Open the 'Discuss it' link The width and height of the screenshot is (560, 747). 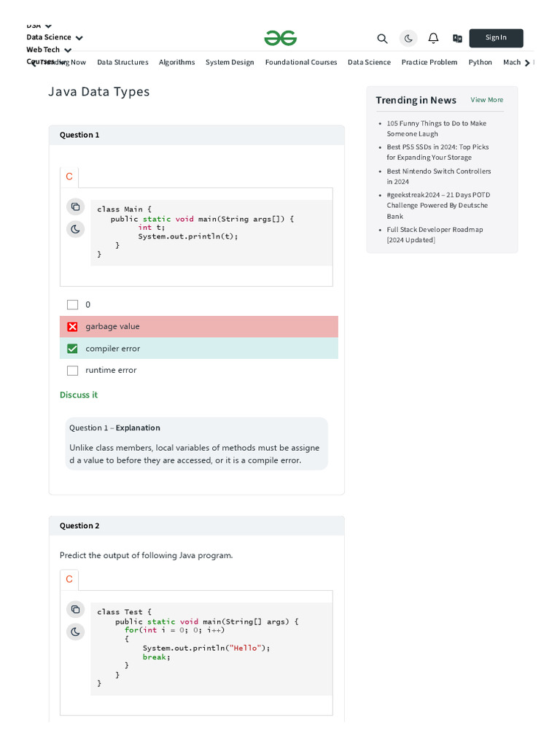tap(79, 395)
